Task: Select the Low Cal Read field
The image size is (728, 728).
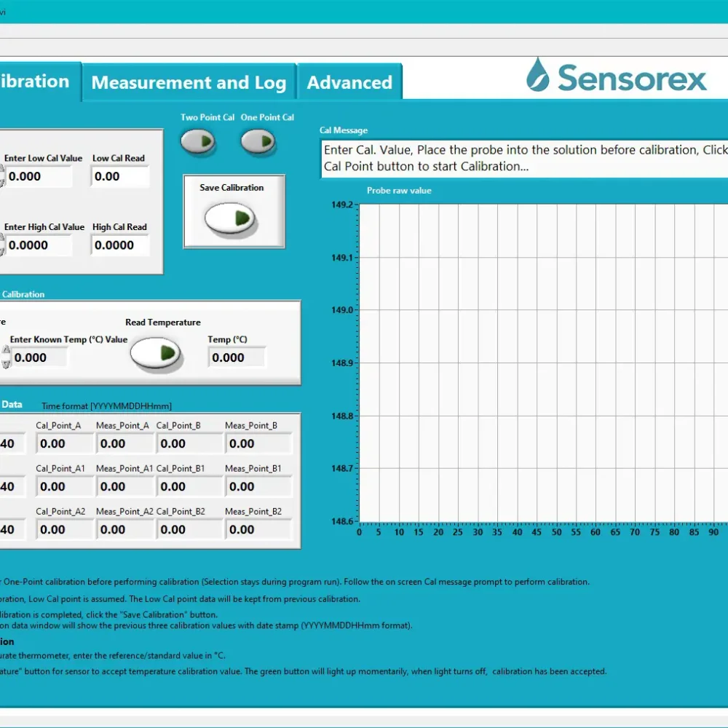Action: [119, 177]
